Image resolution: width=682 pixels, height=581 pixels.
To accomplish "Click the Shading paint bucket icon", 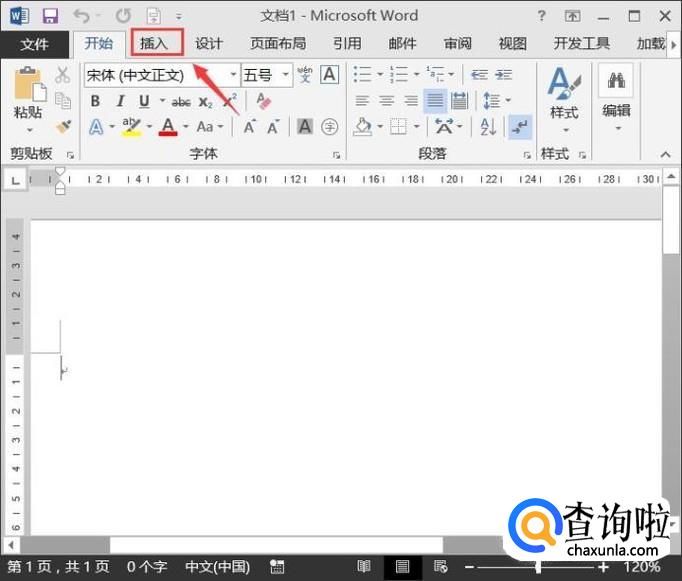I will pyautogui.click(x=363, y=127).
